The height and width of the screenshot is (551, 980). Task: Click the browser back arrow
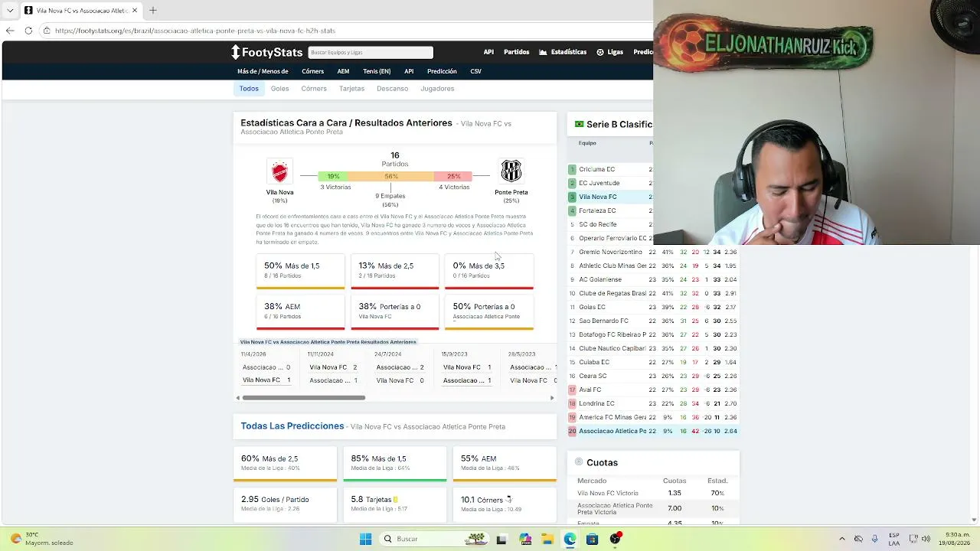[10, 31]
